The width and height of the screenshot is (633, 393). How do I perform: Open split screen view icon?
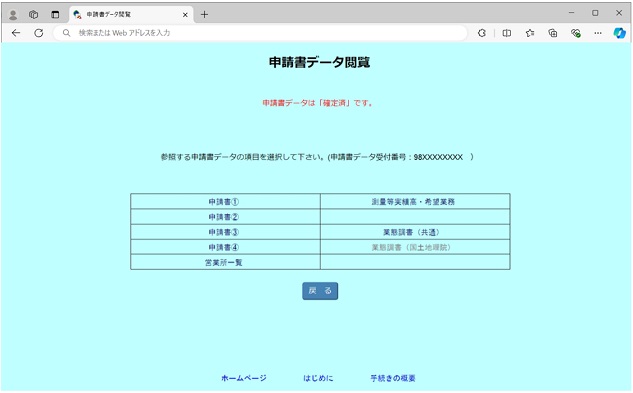(x=507, y=33)
